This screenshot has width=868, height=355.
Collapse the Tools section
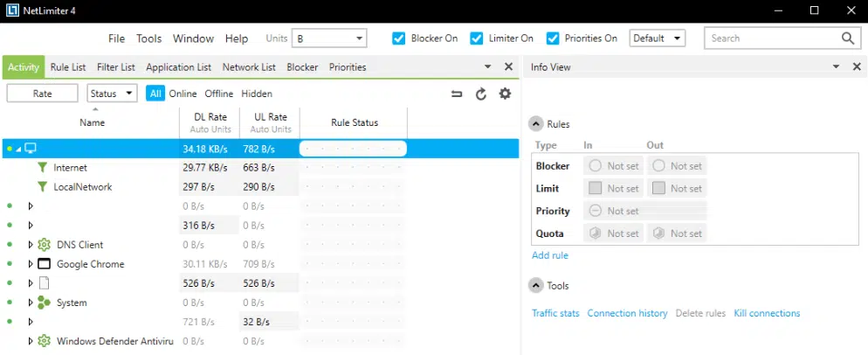pyautogui.click(x=535, y=286)
